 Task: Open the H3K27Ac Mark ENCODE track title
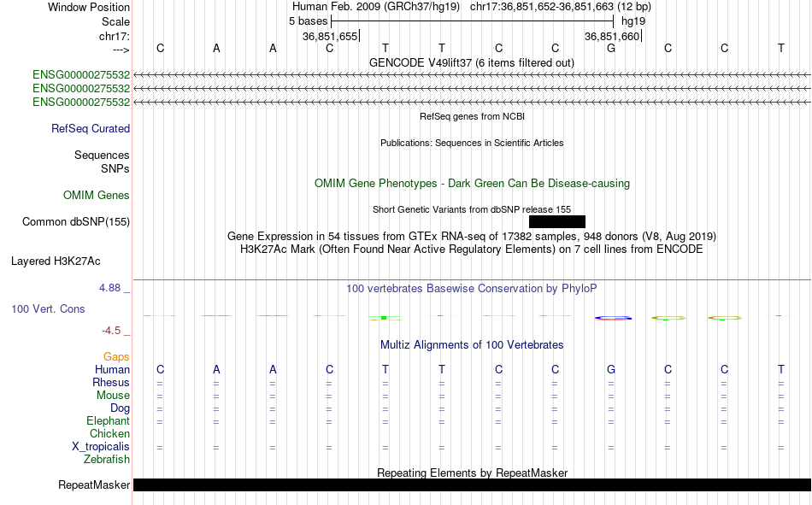[x=472, y=250]
